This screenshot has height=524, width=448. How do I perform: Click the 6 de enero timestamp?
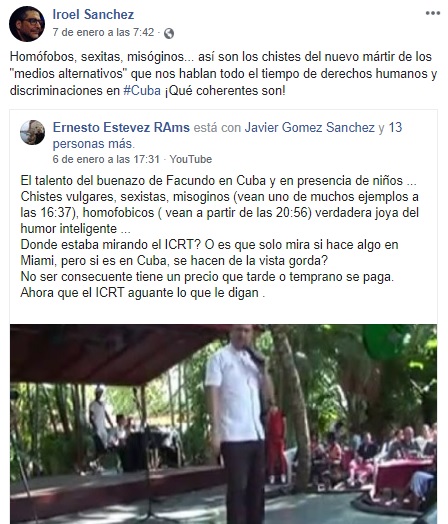click(x=106, y=159)
